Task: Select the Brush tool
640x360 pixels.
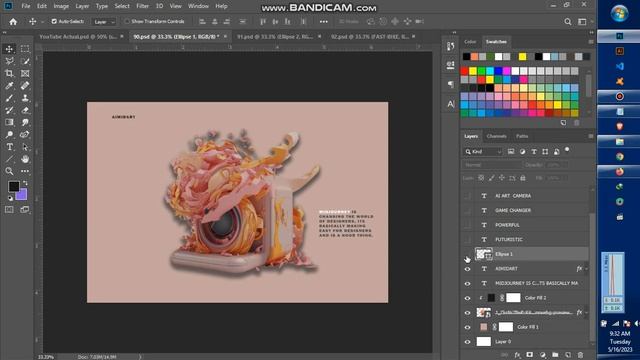Action: tap(9, 98)
